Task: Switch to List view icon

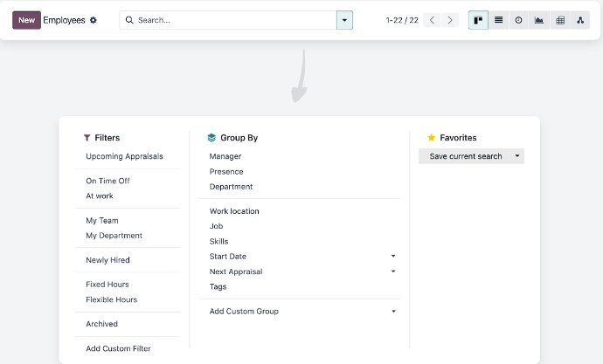Action: click(498, 20)
